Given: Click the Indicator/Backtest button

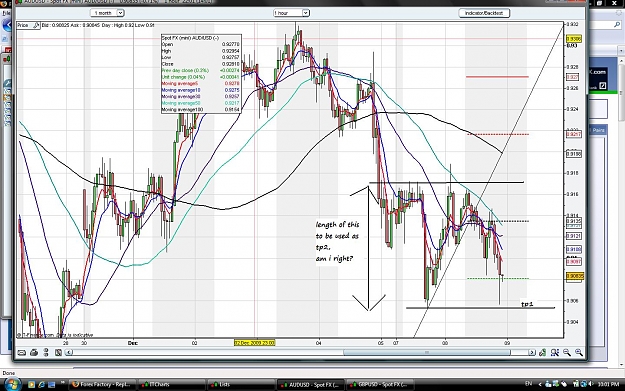Looking at the screenshot, I should point(484,13).
